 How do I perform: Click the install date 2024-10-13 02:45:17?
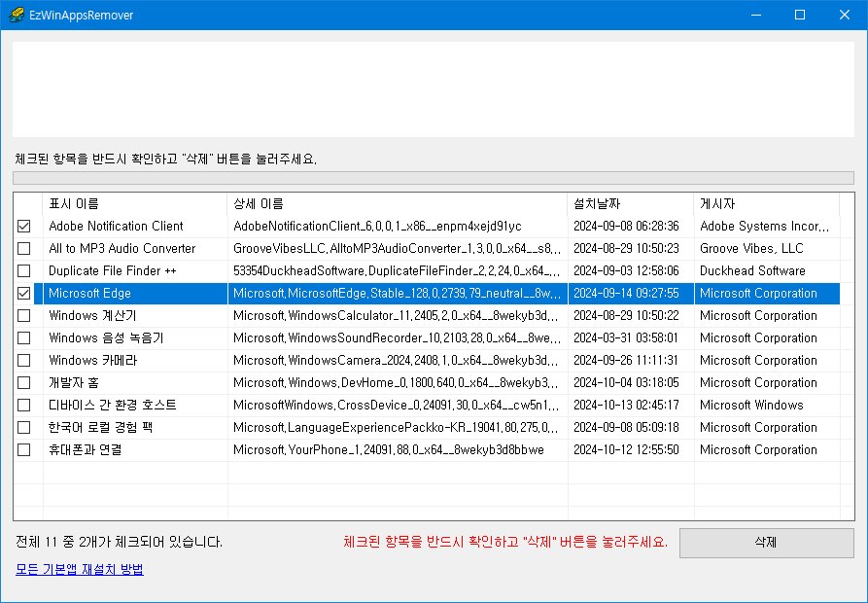pyautogui.click(x=626, y=405)
